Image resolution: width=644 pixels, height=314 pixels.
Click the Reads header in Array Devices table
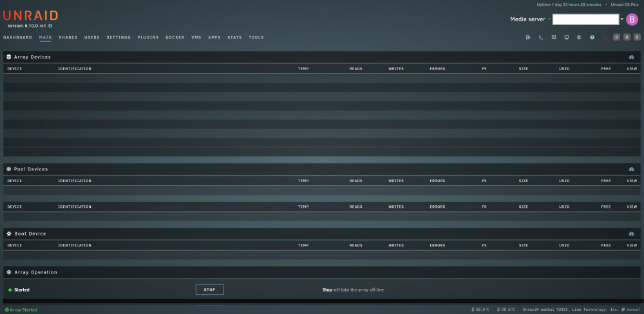click(355, 69)
